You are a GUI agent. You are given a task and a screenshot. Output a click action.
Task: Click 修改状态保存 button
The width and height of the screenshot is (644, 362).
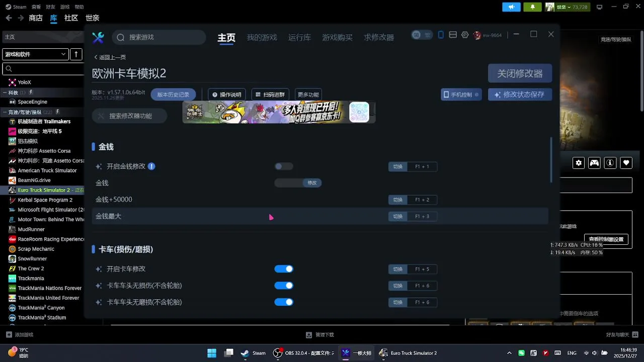click(x=520, y=95)
